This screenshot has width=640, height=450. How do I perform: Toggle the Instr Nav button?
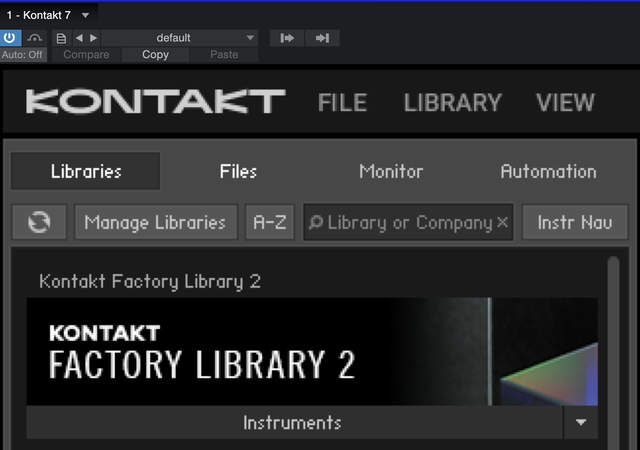575,222
